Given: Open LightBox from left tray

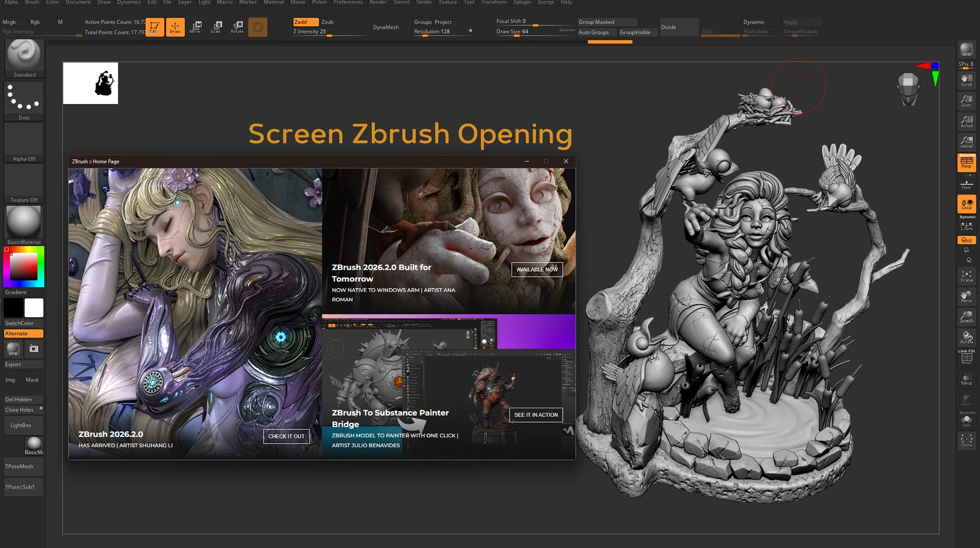Looking at the screenshot, I should pos(24,425).
